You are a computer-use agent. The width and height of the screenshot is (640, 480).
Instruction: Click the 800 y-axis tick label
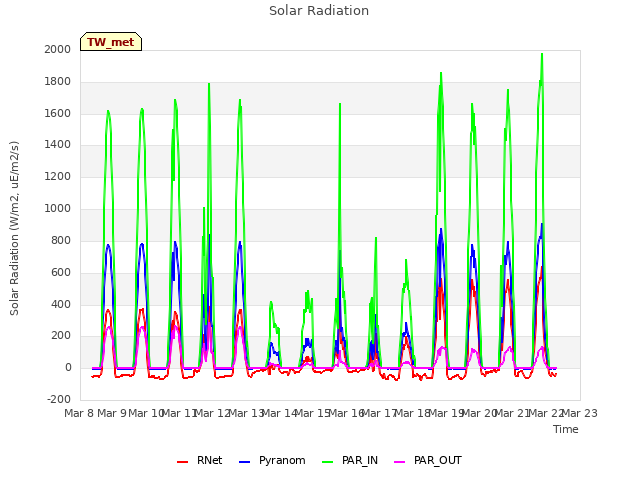pos(61,240)
